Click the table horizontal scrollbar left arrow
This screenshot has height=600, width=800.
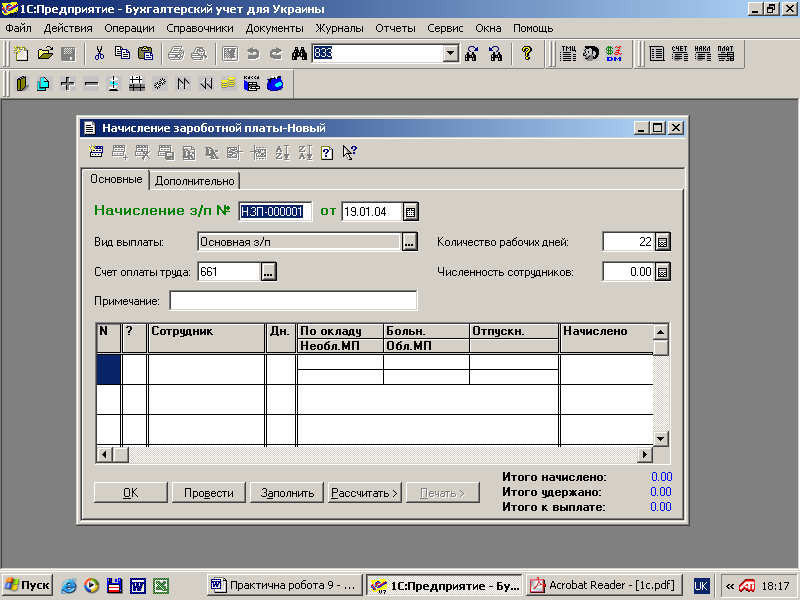pos(105,454)
